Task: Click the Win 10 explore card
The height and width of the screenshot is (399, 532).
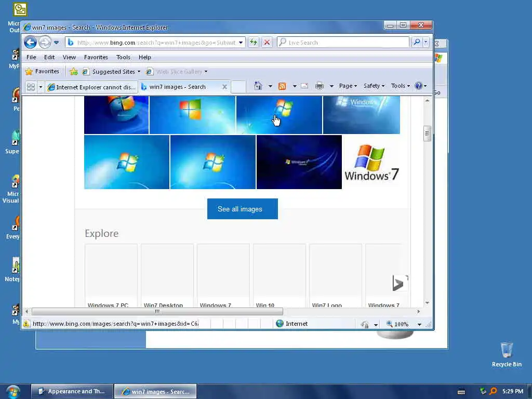Action: click(279, 275)
